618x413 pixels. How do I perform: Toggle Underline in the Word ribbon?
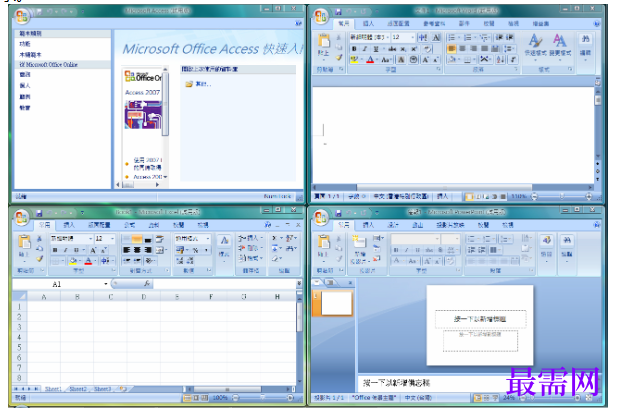[376, 49]
